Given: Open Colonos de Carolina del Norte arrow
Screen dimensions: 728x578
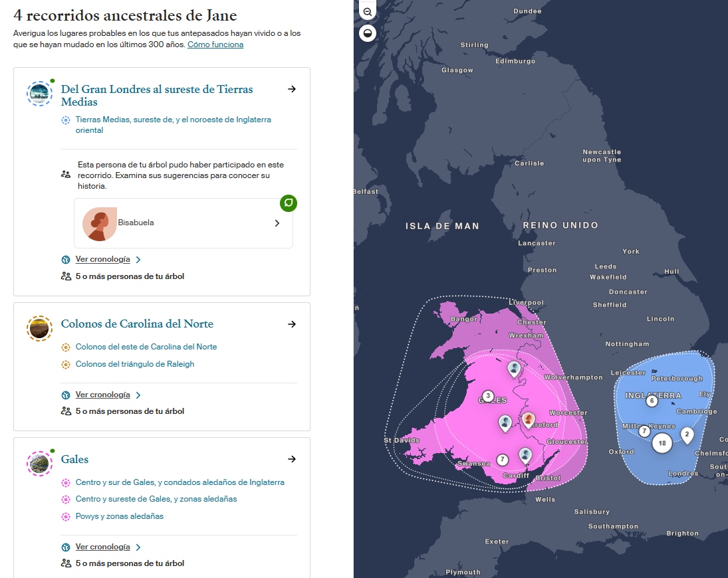Looking at the screenshot, I should 292,324.
